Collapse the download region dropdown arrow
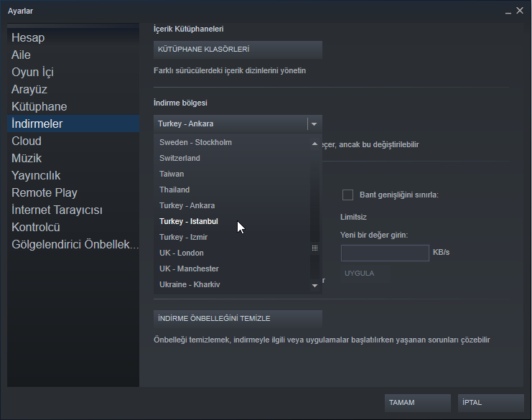Viewport: 532px width, 420px height. pyautogui.click(x=314, y=124)
